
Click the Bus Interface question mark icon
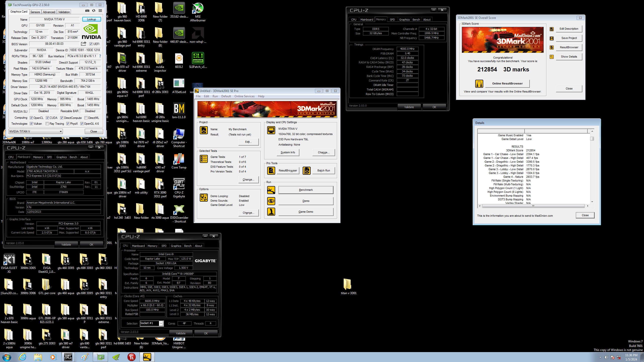(100, 56)
